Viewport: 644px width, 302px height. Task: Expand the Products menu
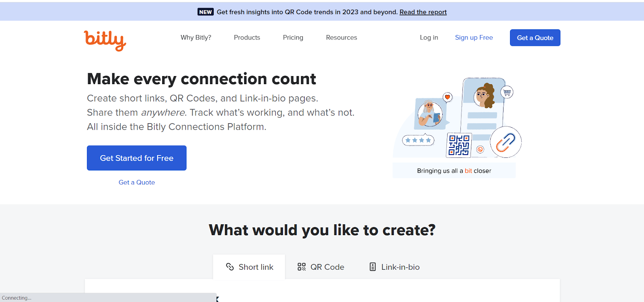tap(247, 37)
